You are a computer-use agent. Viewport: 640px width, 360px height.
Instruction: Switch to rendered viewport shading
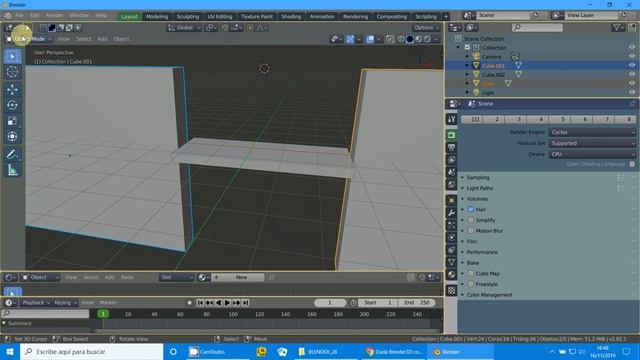(x=427, y=39)
